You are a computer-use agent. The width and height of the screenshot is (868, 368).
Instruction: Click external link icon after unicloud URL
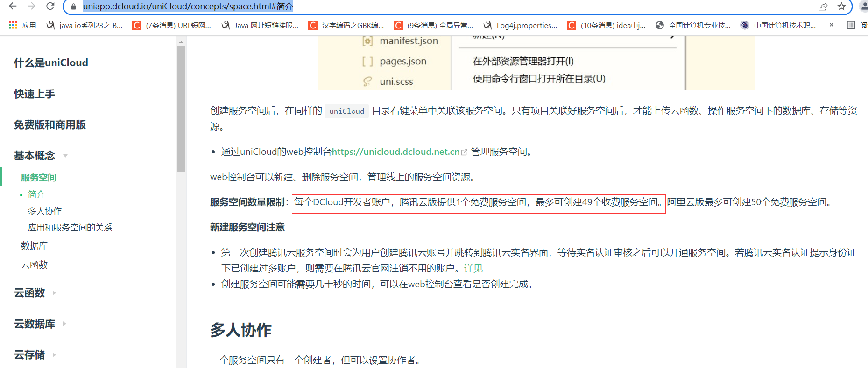point(464,152)
